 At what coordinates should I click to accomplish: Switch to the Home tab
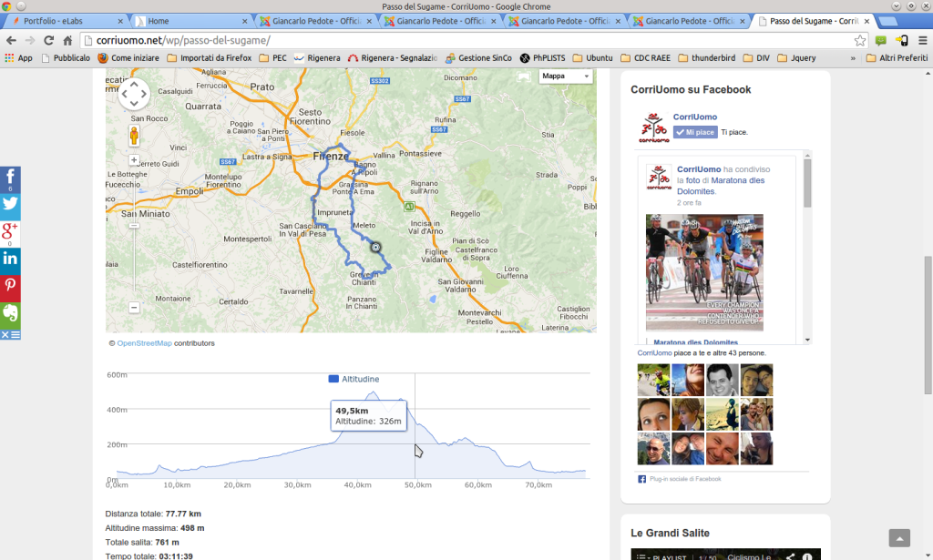(x=190, y=21)
